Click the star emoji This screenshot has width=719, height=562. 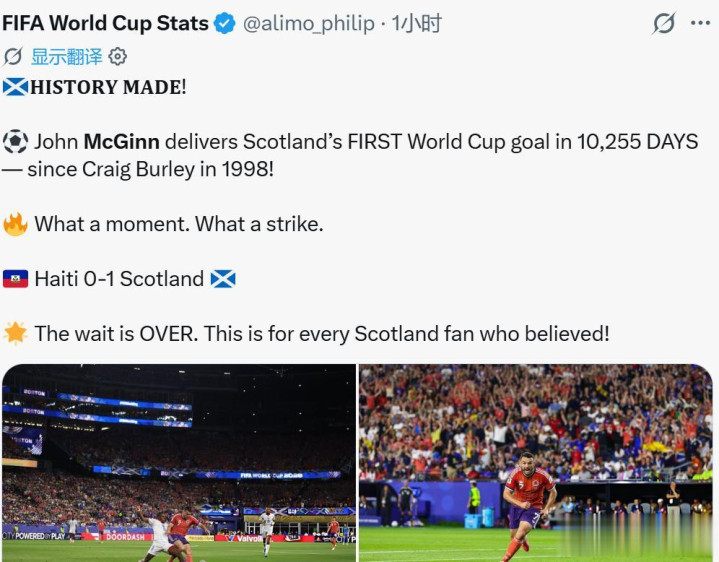[15, 333]
